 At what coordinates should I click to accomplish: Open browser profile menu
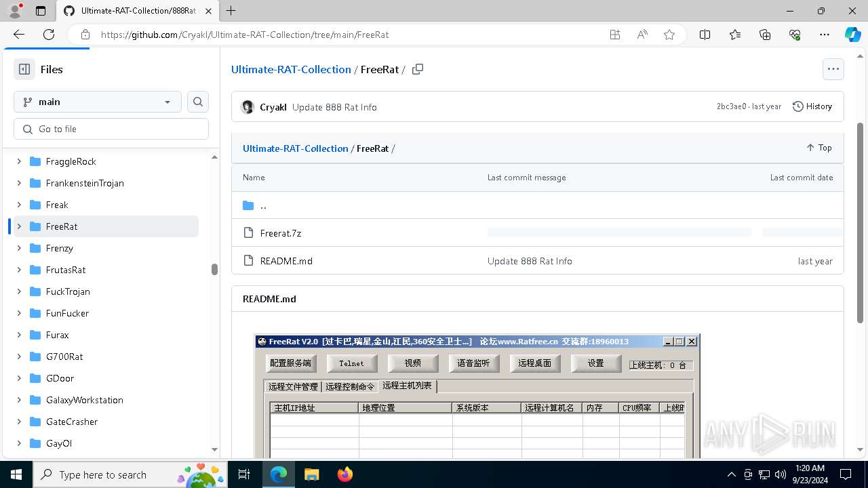[x=15, y=11]
